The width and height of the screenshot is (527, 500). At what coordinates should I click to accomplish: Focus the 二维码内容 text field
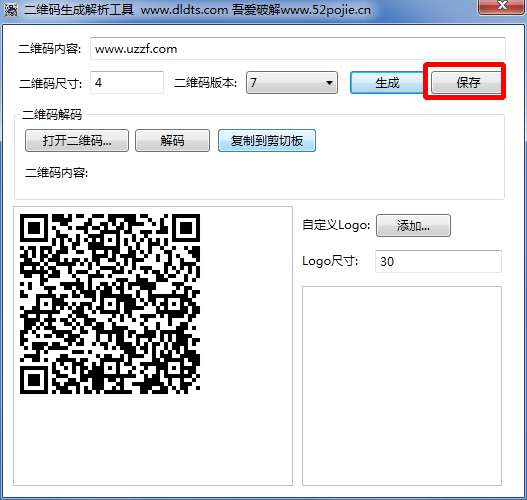point(298,49)
